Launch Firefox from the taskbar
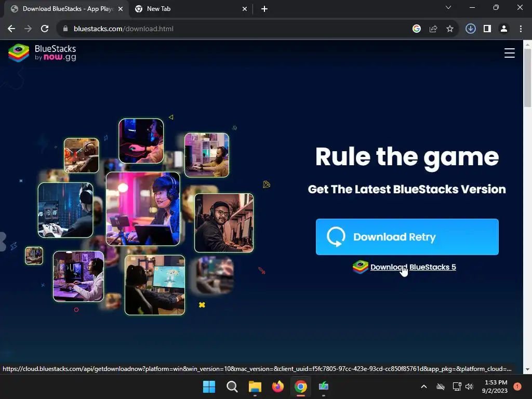 [278, 387]
